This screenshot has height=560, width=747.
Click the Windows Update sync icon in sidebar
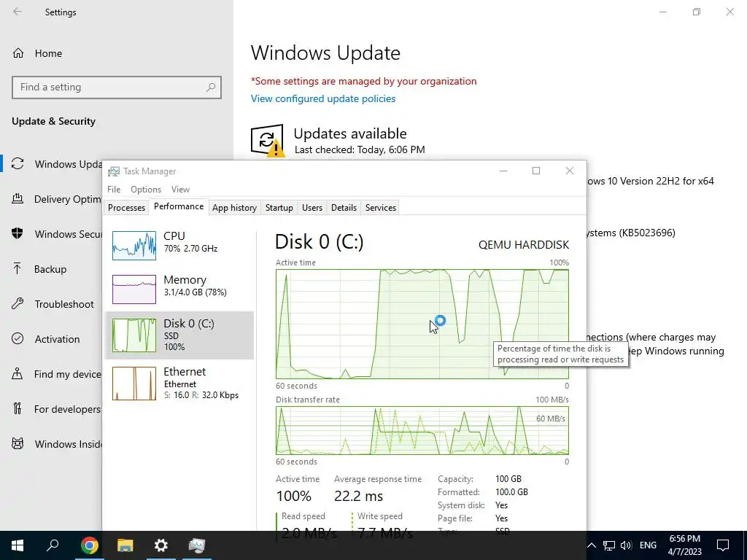pos(18,164)
